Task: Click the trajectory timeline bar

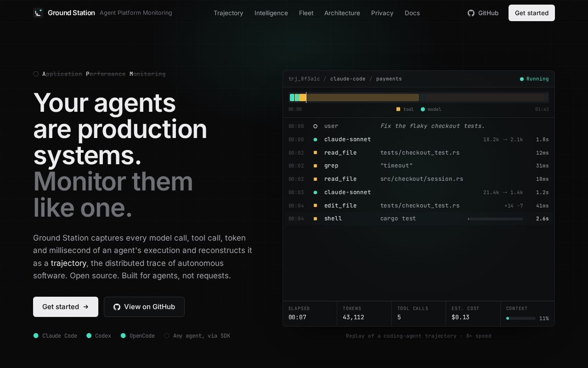Action: point(418,98)
